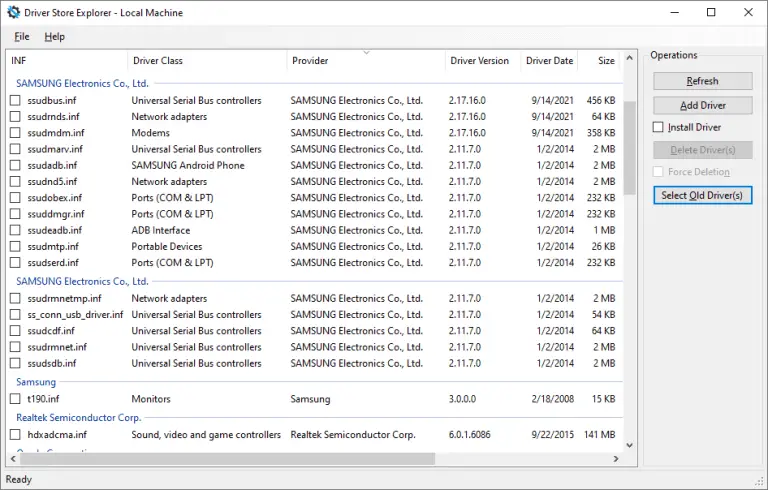Viewport: 768px width, 490px height.
Task: Click the vertical scrollbar down arrow
Action: 630,445
